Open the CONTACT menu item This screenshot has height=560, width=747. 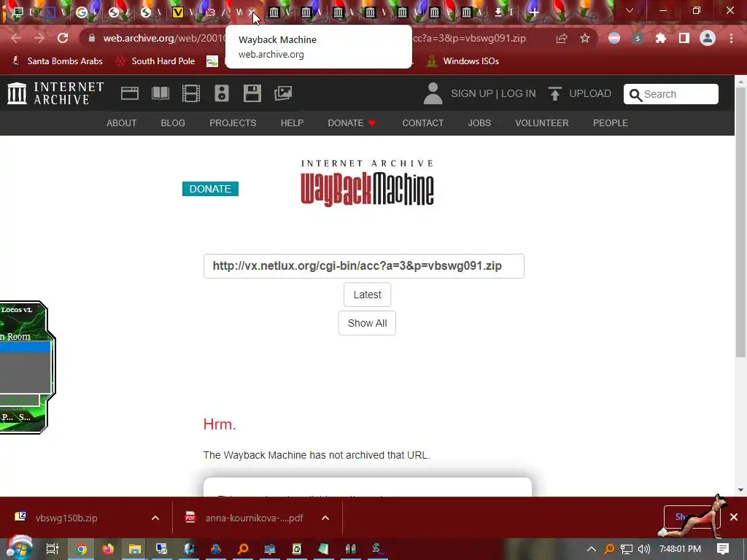[422, 122]
